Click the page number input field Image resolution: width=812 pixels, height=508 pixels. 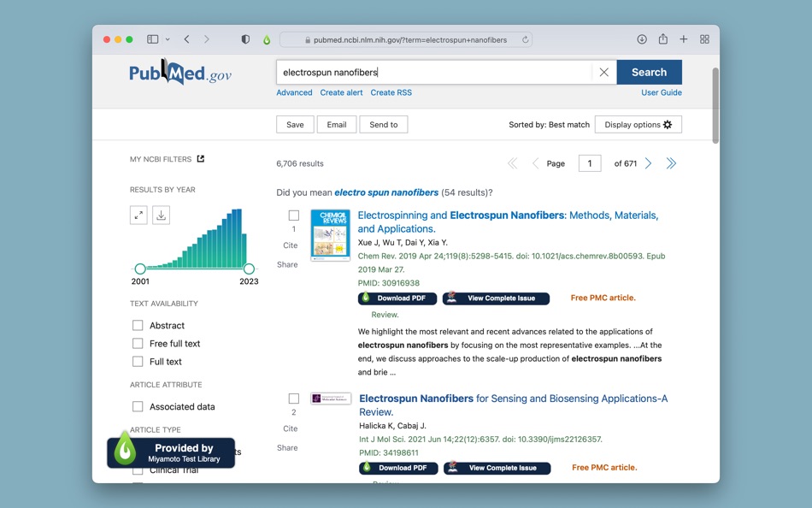[589, 163]
